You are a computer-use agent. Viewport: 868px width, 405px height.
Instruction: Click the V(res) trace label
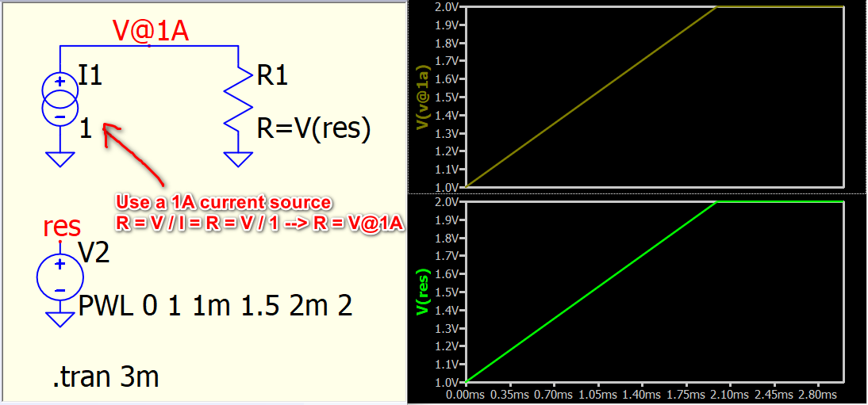pyautogui.click(x=424, y=293)
